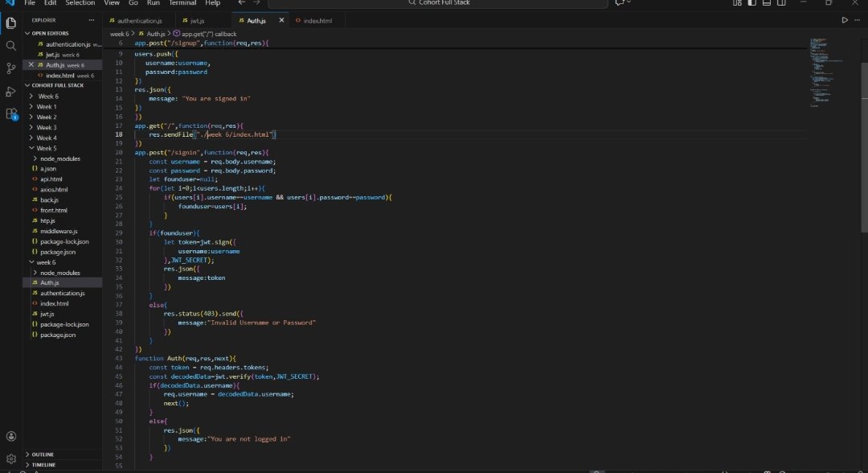Screen dimensions: 868x473
Task: Close Auth.js in Open Editors list
Action: (31, 65)
